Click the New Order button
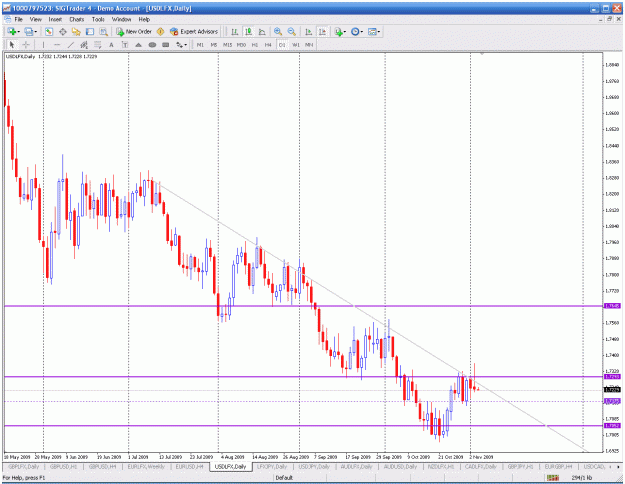625x484 pixels. [134, 31]
